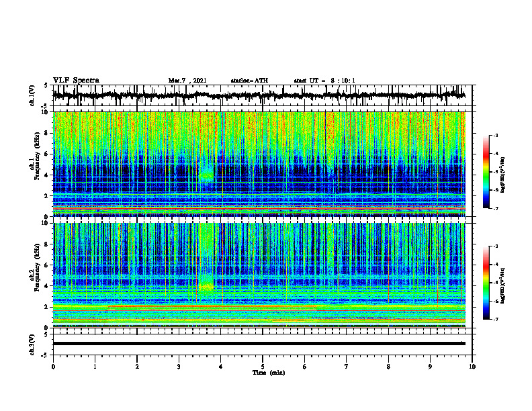
Task: Click the '0' tick on the time axis
Action: [x=53, y=367]
